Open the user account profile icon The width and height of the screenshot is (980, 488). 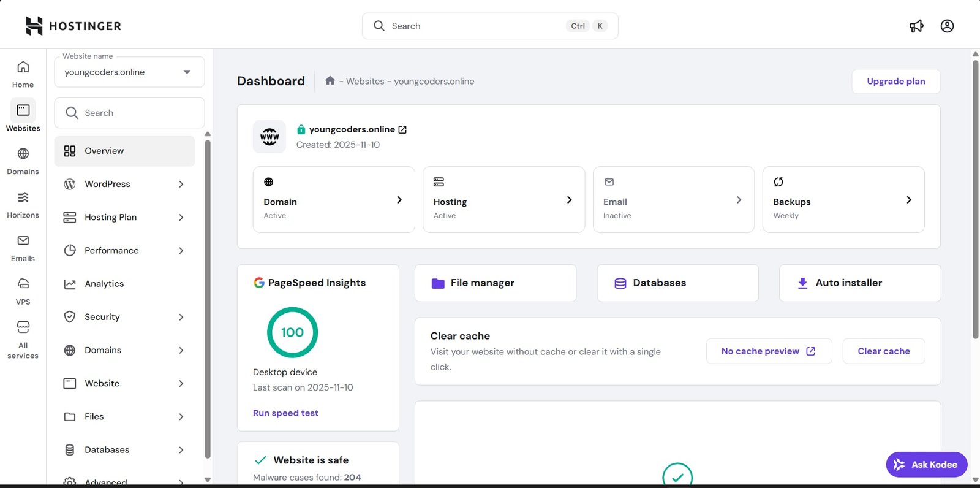coord(947,26)
